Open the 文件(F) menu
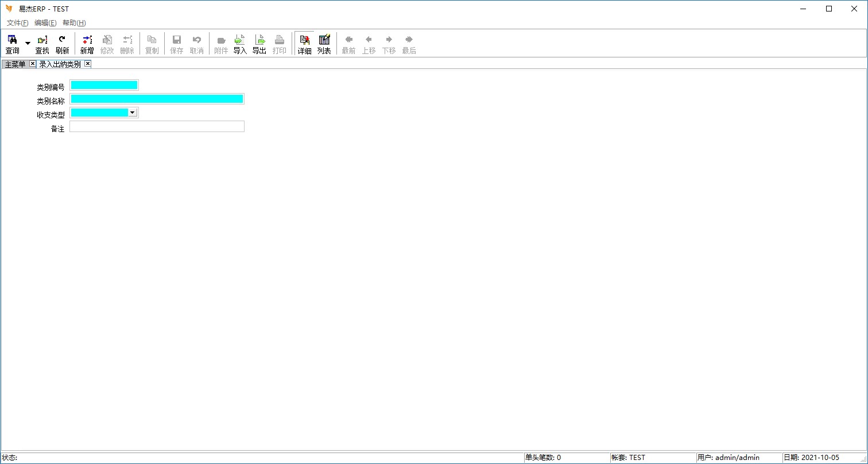Screen dimensions: 868x464 [x=17, y=23]
